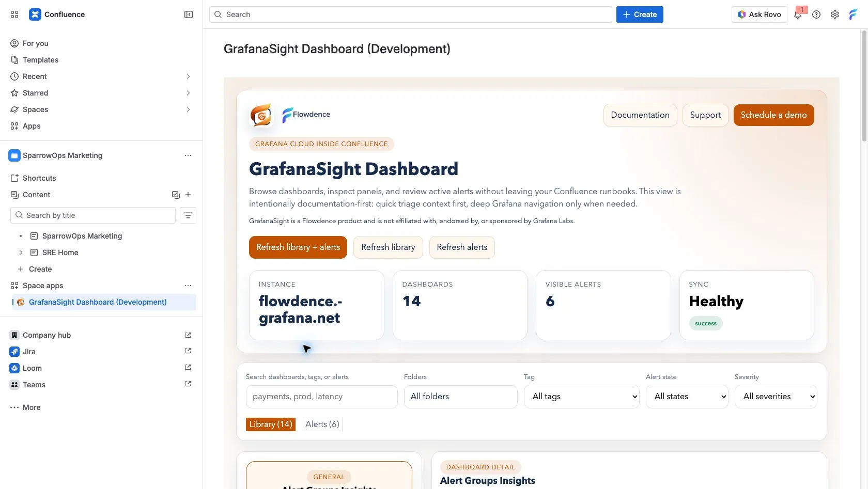Open Apps in the sidebar

click(x=32, y=126)
